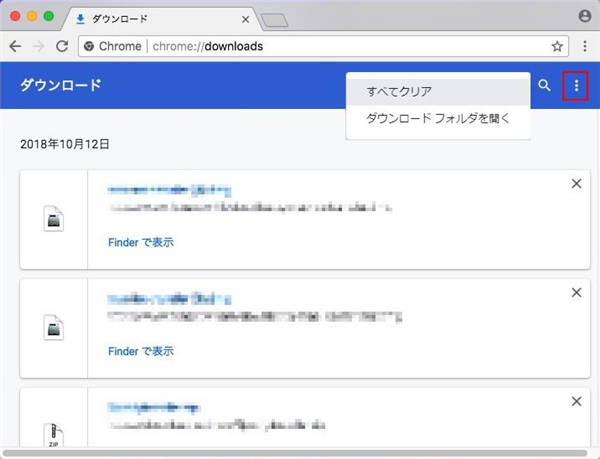Open the second download's file name link

[x=169, y=299]
